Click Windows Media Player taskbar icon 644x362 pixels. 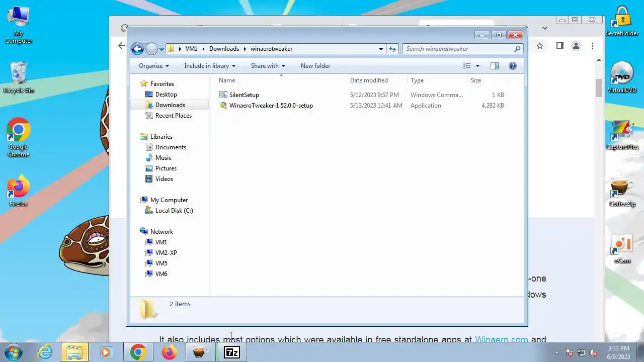pos(106,352)
